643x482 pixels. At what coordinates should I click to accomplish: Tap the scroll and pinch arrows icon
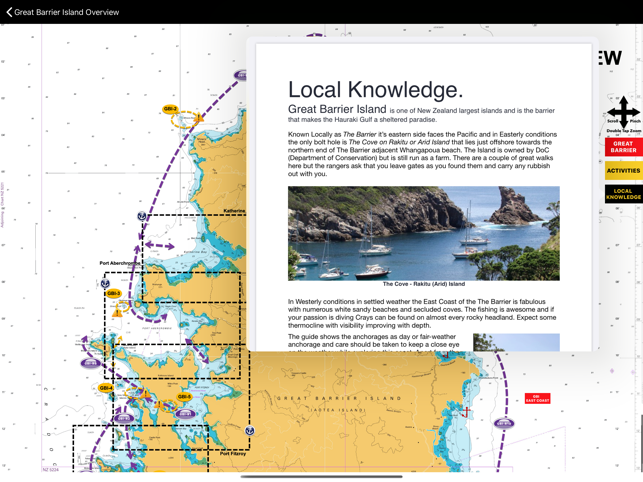point(622,112)
